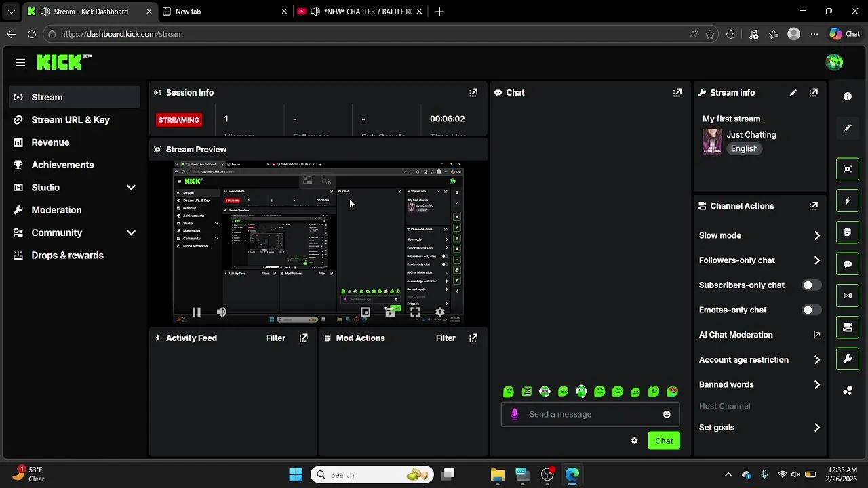Toggle the camera channel actions widget icon
The width and height of the screenshot is (868, 488).
click(848, 327)
